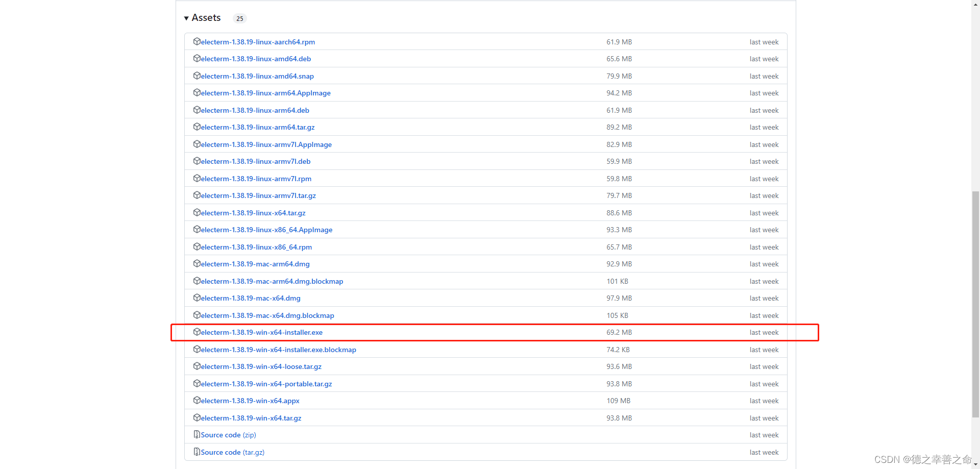Click the 101 KB size of mac-arm64.dmg.blockmap
The height and width of the screenshot is (469, 980).
(618, 281)
